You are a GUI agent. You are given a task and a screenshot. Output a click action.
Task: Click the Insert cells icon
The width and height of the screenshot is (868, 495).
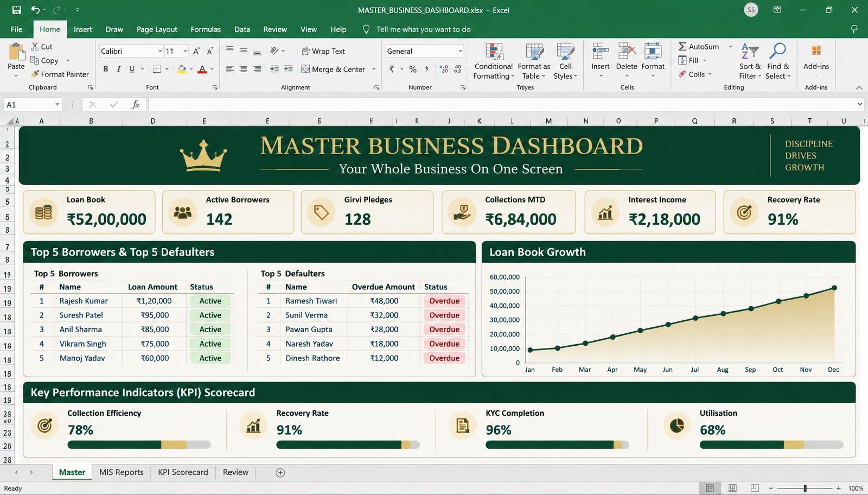click(600, 52)
